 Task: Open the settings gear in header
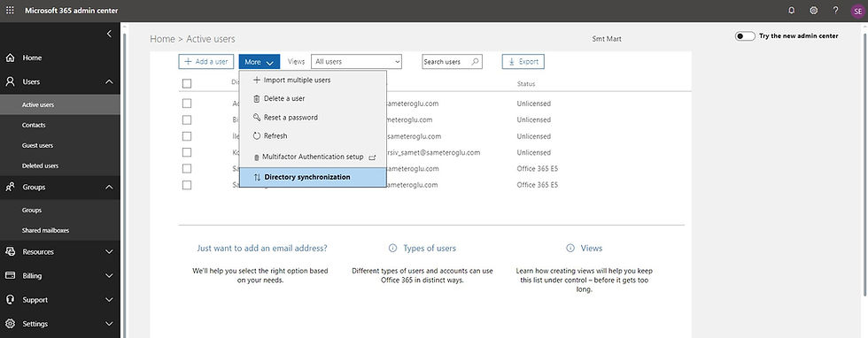click(814, 11)
